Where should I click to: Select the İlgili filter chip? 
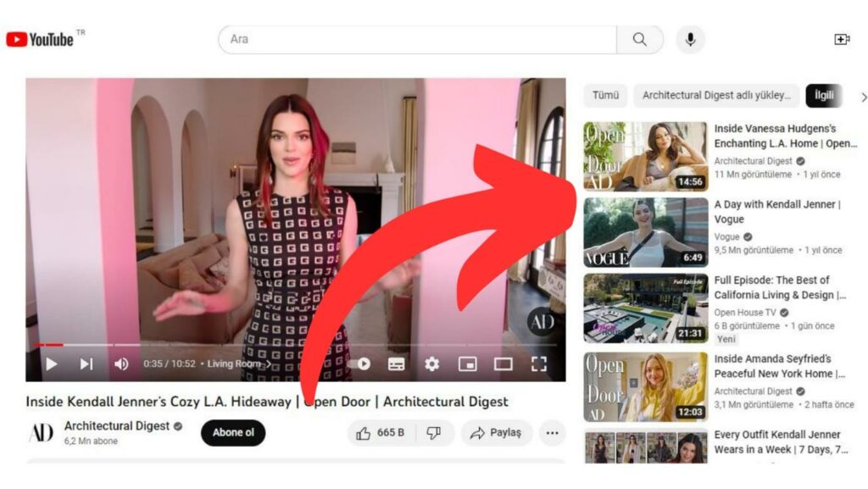(824, 96)
